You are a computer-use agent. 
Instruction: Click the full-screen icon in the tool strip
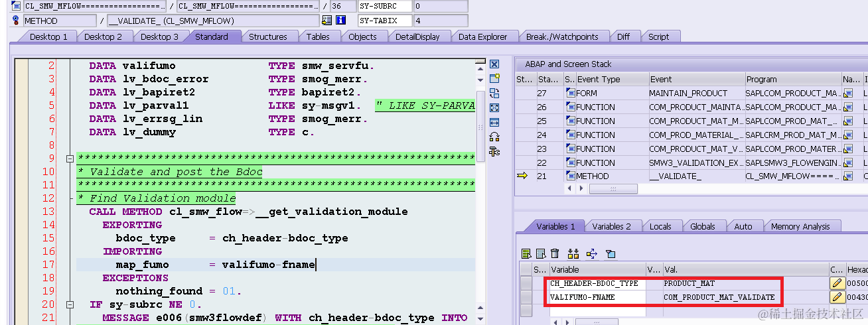click(x=494, y=107)
